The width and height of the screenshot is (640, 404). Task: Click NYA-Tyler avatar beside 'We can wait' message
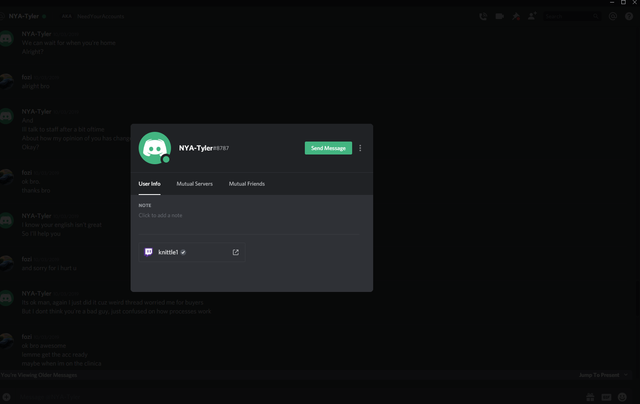click(x=6, y=38)
